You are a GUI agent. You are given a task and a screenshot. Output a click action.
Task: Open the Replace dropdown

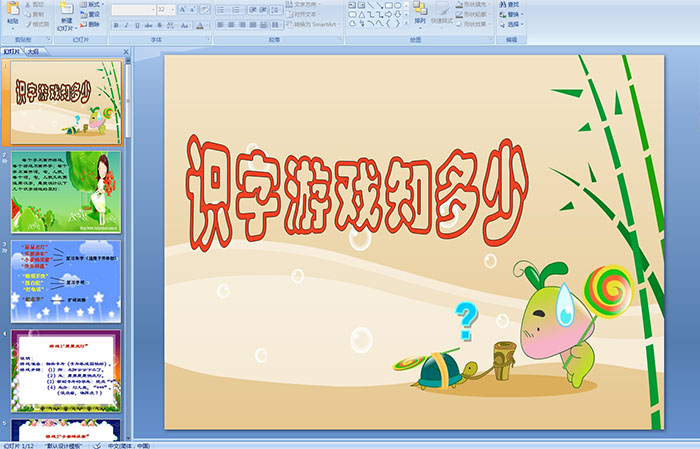[x=512, y=14]
